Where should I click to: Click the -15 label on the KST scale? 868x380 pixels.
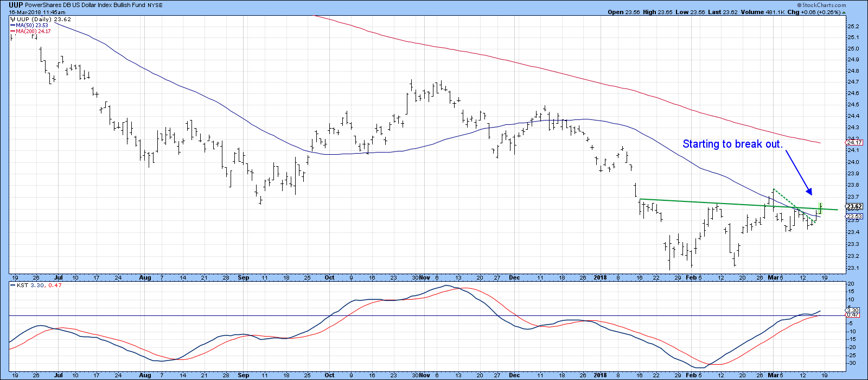point(851,339)
